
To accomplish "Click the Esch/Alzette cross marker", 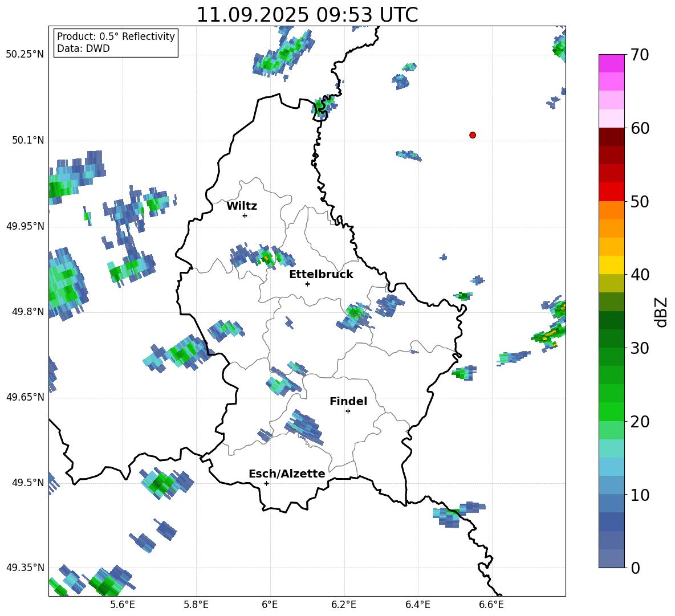I will pyautogui.click(x=266, y=483).
